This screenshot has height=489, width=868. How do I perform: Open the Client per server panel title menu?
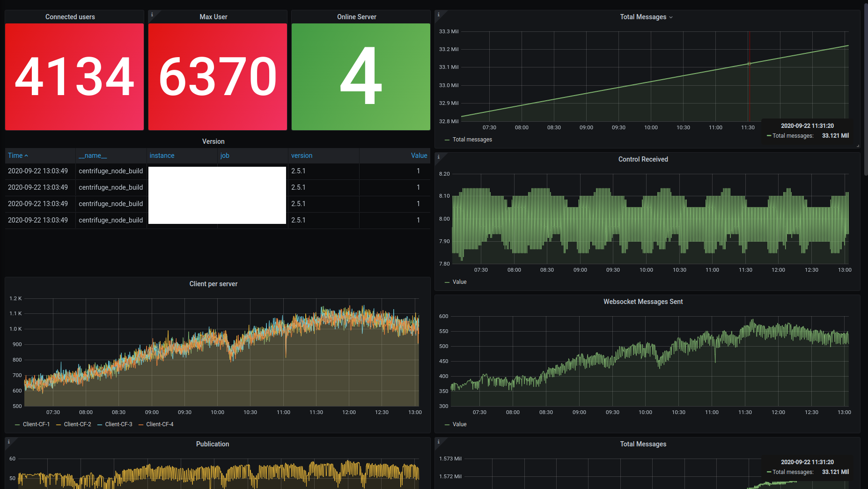pyautogui.click(x=213, y=284)
